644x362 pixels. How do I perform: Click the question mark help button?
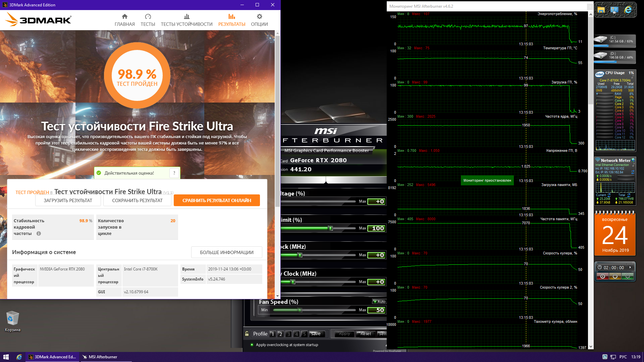pos(174,173)
